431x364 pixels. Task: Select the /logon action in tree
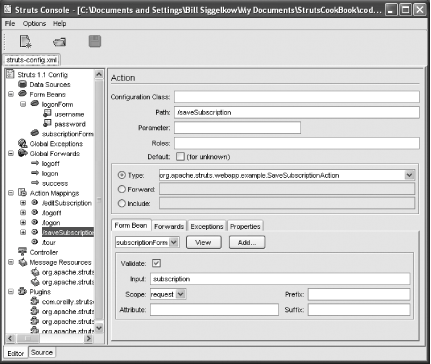[51, 222]
